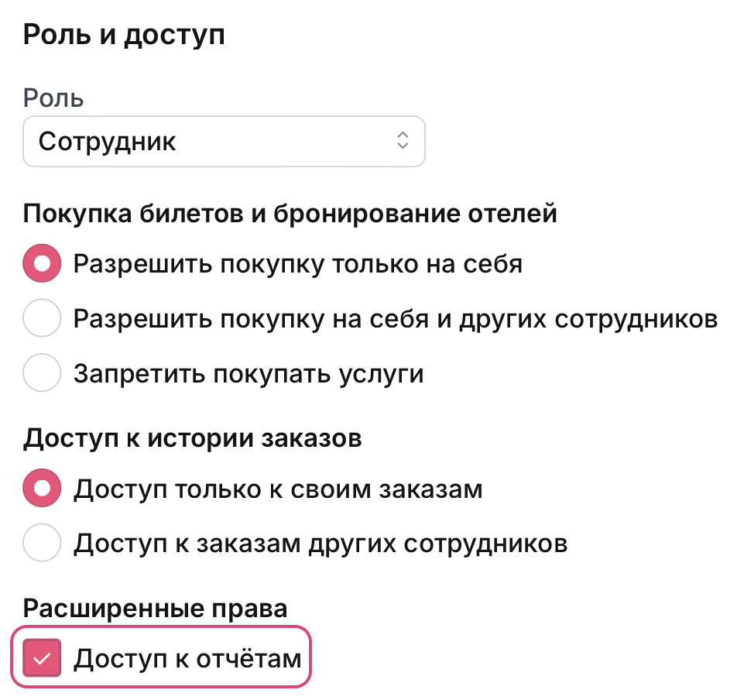The height and width of the screenshot is (700, 737).
Task: Click the up-down chevron in Роль selector
Action: [x=402, y=141]
